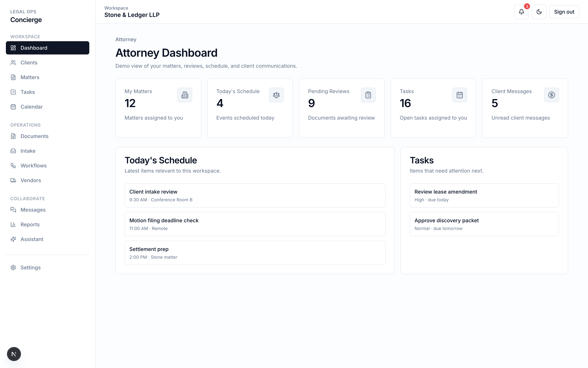Open Workflows via its workflow icon
Viewport: 588px width, 368px height.
(13, 165)
